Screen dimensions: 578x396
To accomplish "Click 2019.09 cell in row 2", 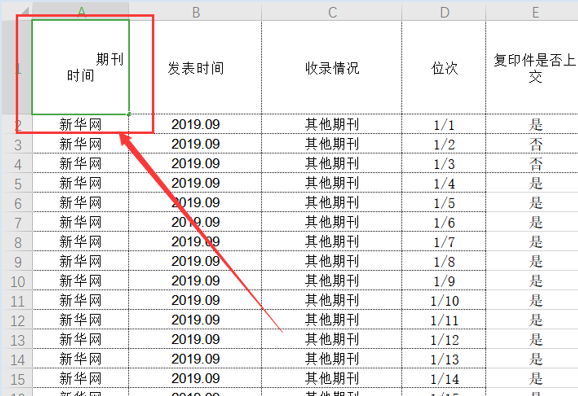I will point(195,124).
